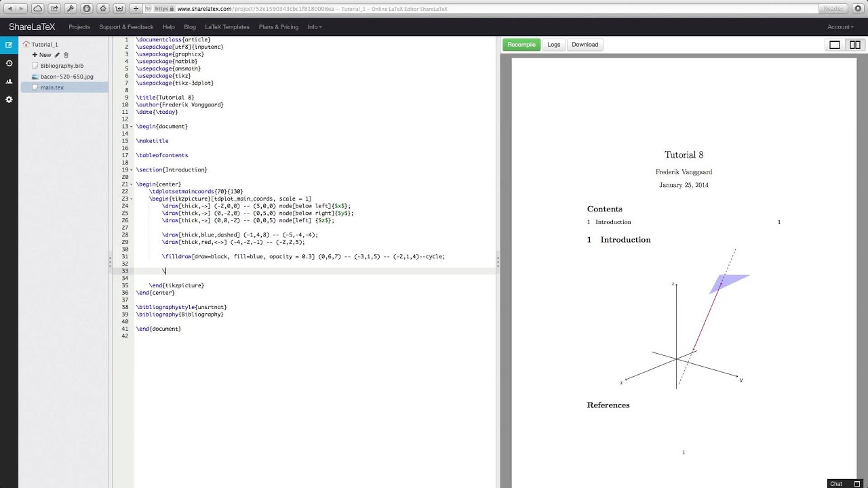The width and height of the screenshot is (868, 488).
Task: Collapse the center environment fold at line 21
Action: tap(132, 184)
